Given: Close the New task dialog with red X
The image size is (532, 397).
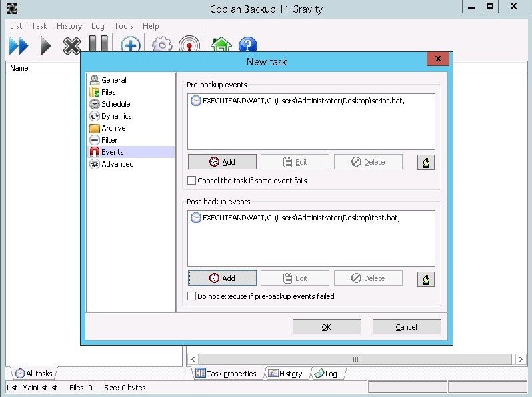Looking at the screenshot, I should [x=438, y=59].
